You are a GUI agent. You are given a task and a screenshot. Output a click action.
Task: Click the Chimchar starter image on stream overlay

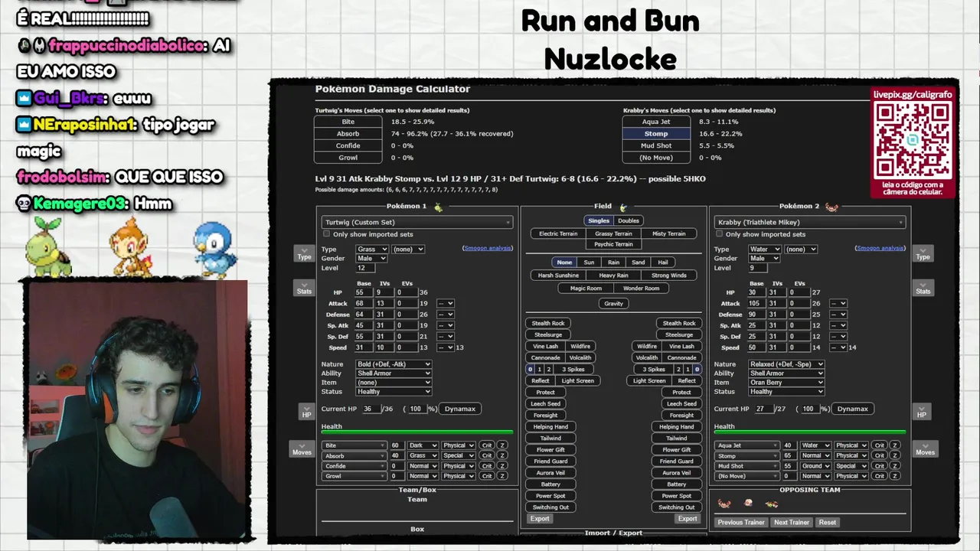click(131, 246)
